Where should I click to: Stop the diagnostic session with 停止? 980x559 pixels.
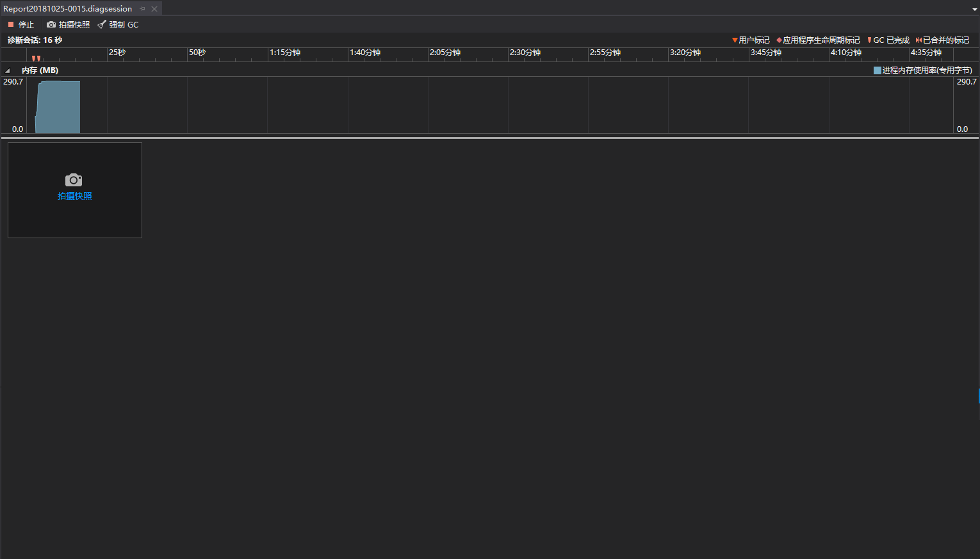tap(21, 24)
